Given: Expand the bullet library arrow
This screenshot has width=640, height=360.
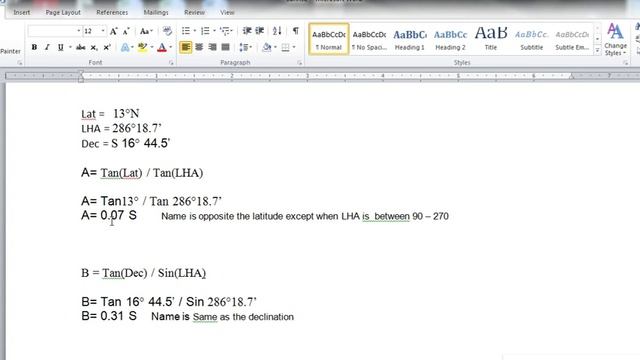Looking at the screenshot, I should click(194, 31).
